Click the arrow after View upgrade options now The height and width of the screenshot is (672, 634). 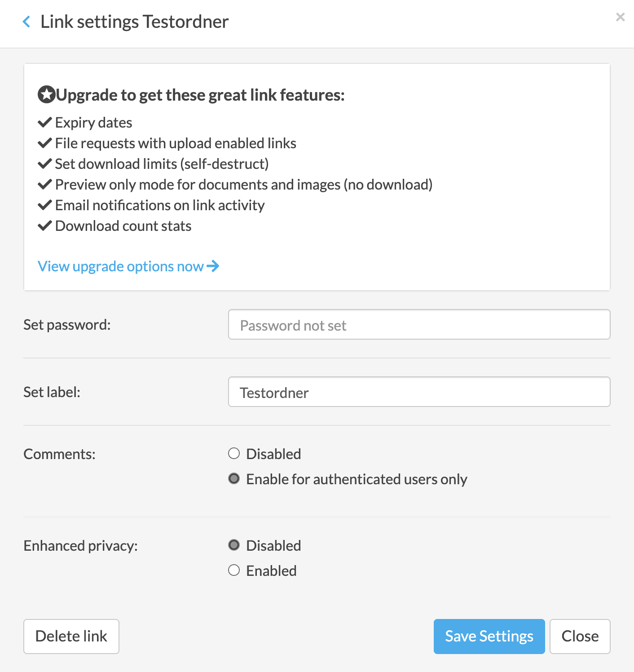coord(213,266)
